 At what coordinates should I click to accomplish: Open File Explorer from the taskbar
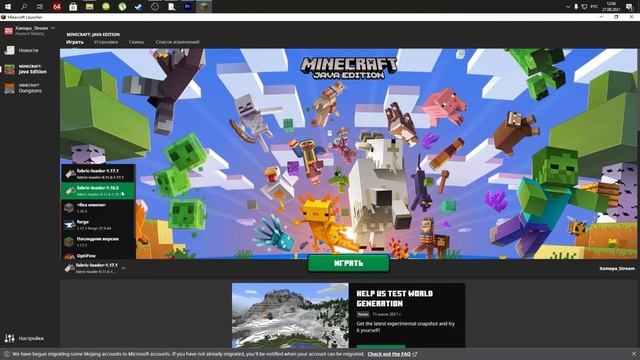coord(89,7)
